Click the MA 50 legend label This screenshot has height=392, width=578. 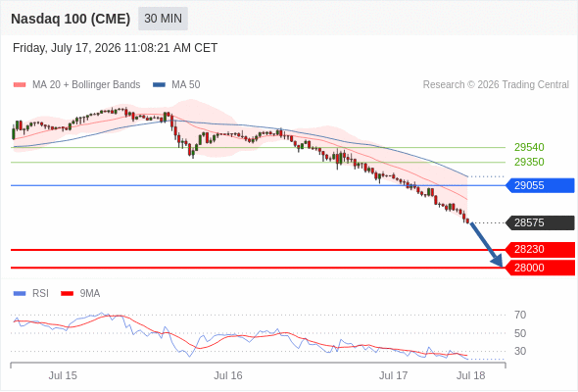pos(186,85)
